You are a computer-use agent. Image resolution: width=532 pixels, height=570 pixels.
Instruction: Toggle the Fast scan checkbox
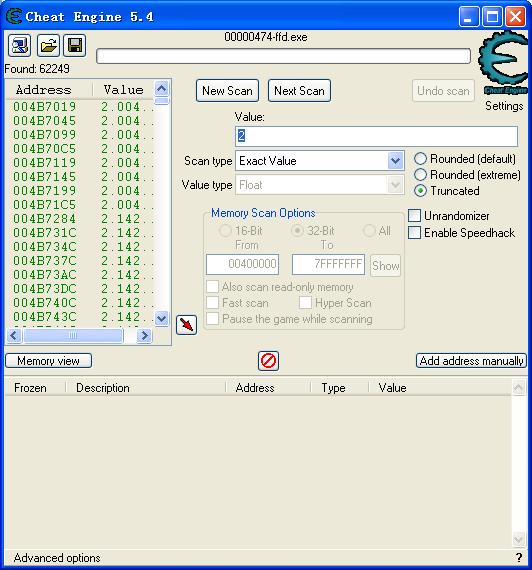point(212,302)
